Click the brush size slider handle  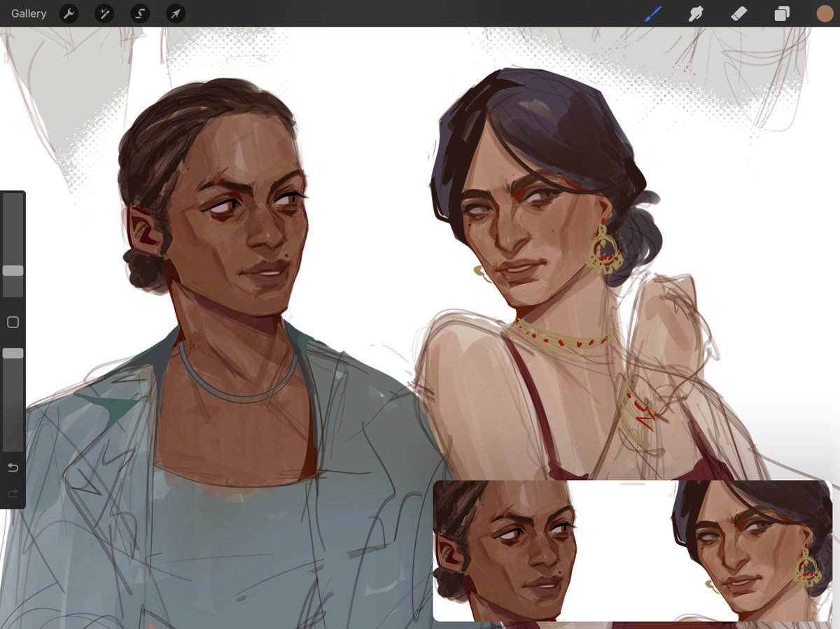[x=13, y=271]
